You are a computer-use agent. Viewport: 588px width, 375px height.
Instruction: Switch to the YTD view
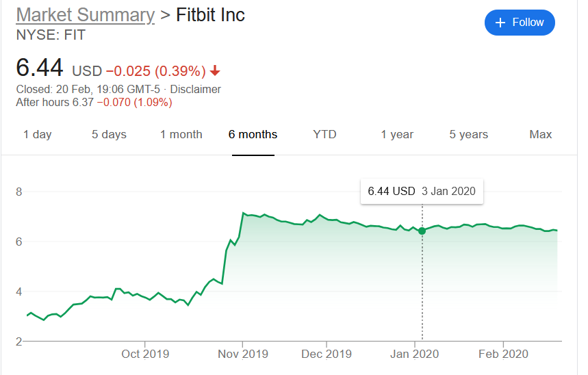[x=324, y=134]
